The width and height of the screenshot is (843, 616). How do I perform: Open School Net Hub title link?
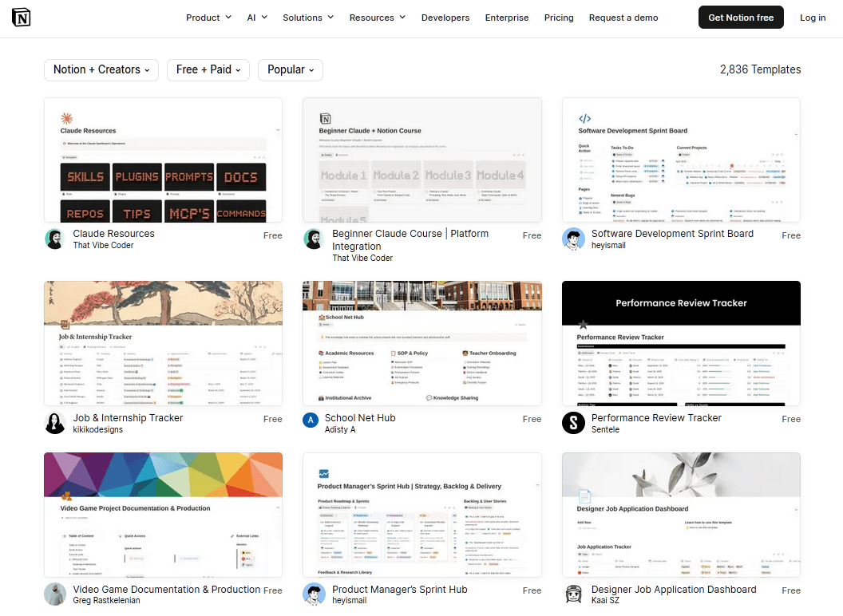pyautogui.click(x=360, y=417)
